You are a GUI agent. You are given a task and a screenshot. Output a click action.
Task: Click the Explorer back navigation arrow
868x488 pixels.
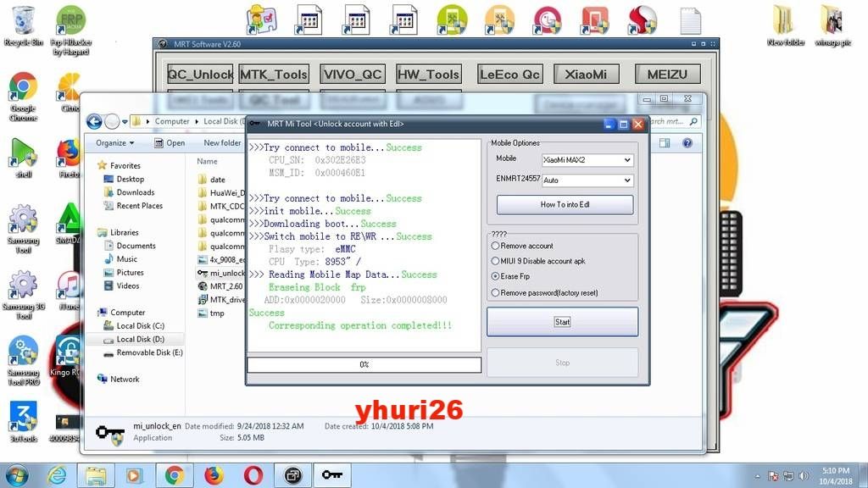94,121
